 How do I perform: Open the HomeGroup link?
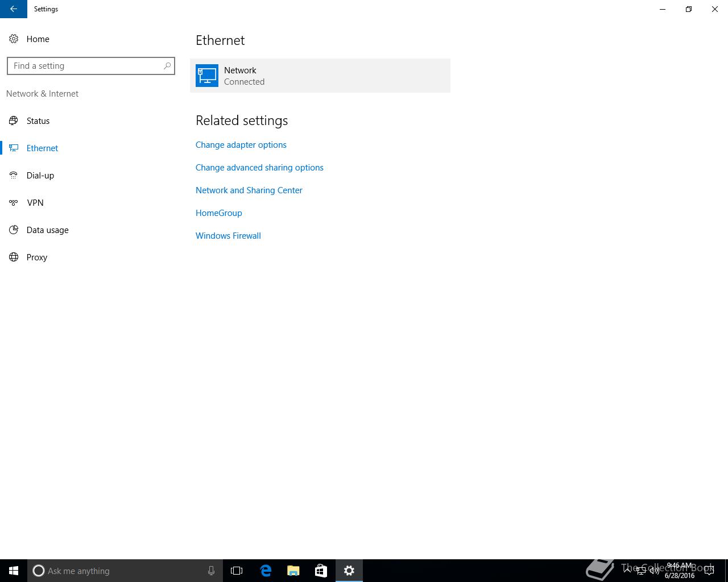pos(219,213)
